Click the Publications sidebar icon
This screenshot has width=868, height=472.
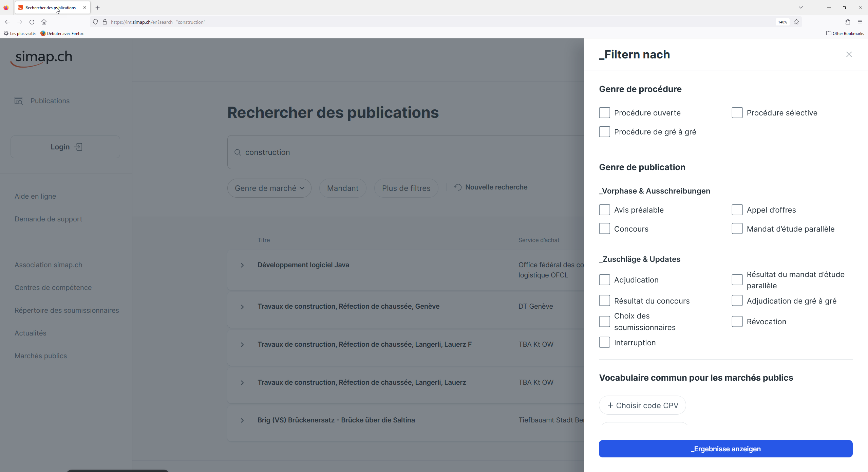18,101
